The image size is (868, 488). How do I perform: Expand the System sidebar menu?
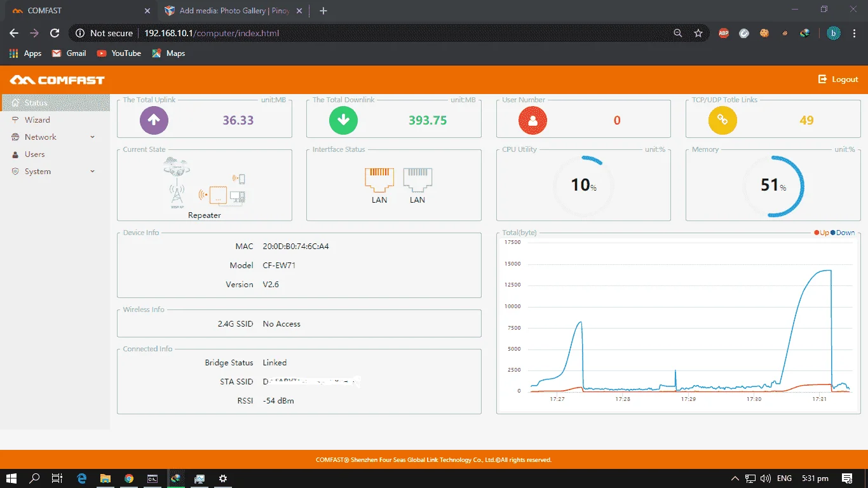click(x=55, y=172)
